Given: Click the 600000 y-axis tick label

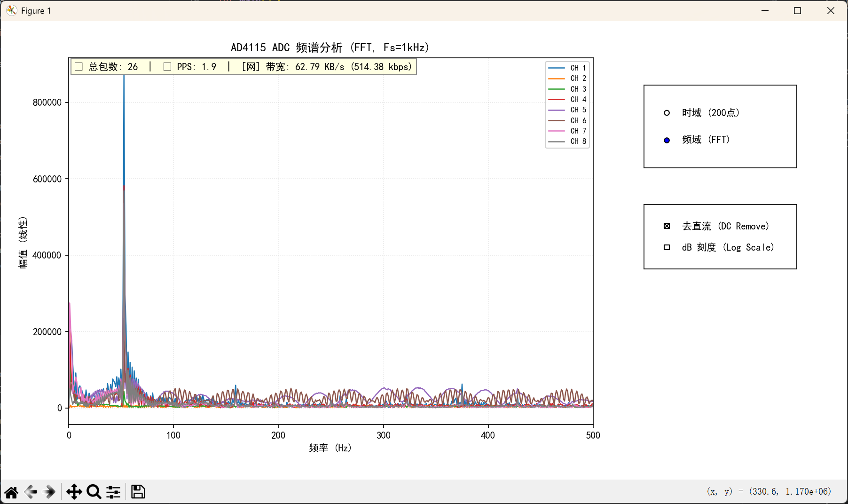Looking at the screenshot, I should pyautogui.click(x=47, y=179).
